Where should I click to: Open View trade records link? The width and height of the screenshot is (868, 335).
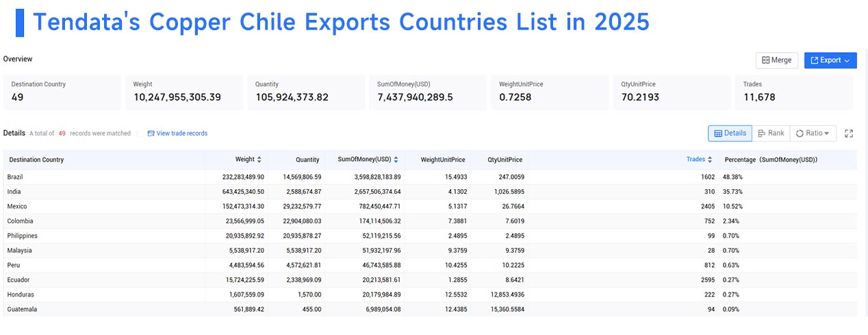(x=177, y=134)
